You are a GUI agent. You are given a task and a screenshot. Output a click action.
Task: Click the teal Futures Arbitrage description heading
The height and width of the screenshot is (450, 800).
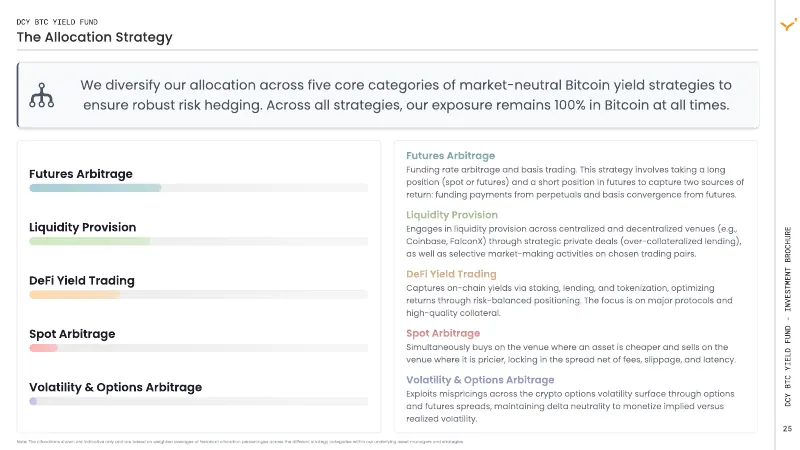451,156
